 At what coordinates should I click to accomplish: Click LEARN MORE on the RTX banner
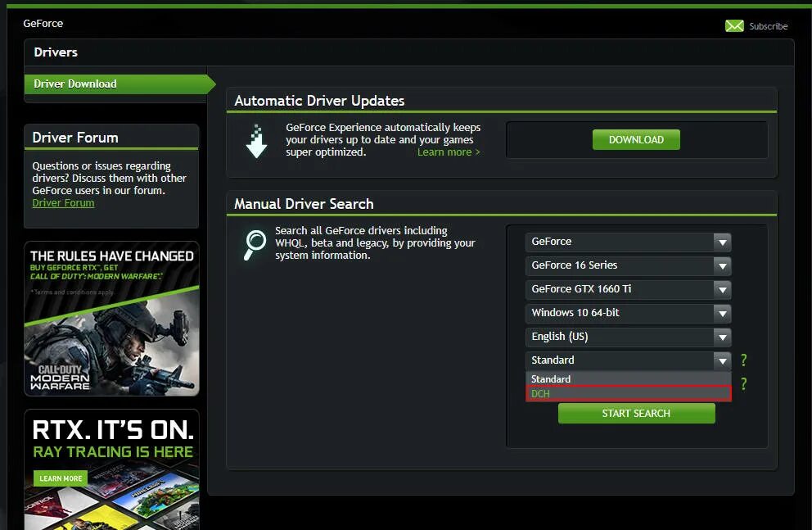61,478
